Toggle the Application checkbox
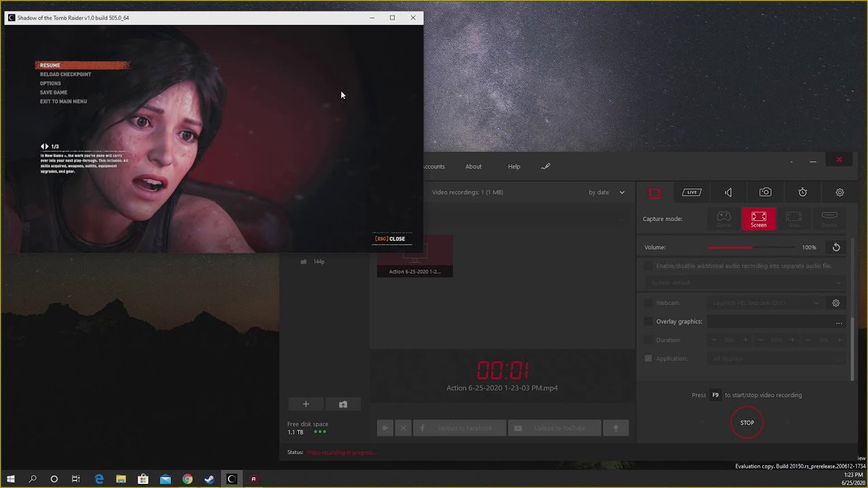868x488 pixels. click(648, 359)
